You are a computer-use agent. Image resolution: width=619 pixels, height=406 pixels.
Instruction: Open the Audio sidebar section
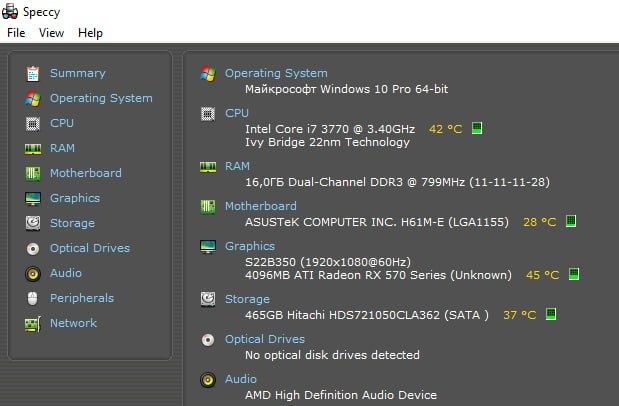tap(66, 273)
